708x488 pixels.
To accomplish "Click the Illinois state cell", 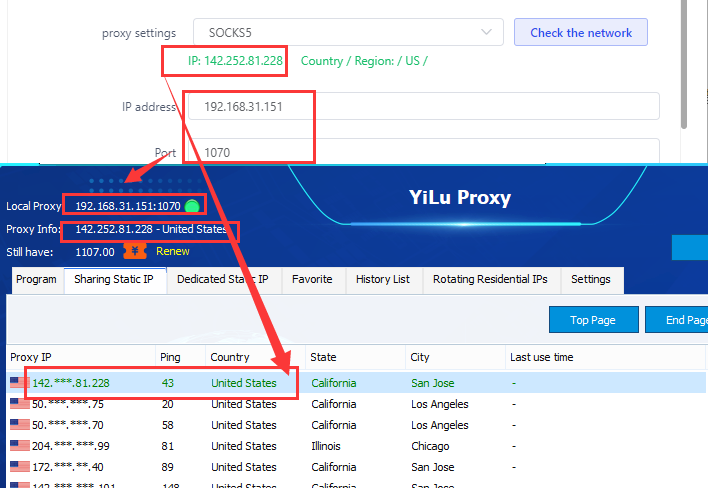I will (326, 446).
